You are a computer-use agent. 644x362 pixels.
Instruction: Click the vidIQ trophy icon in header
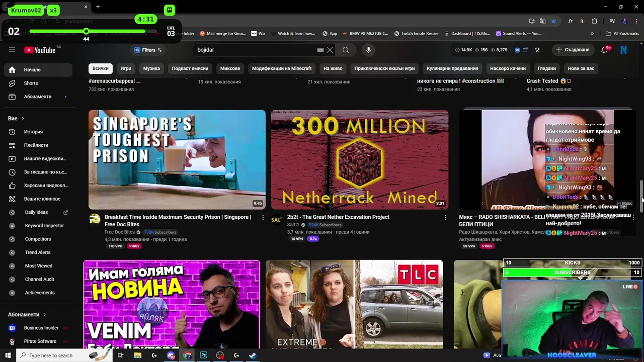click(537, 50)
